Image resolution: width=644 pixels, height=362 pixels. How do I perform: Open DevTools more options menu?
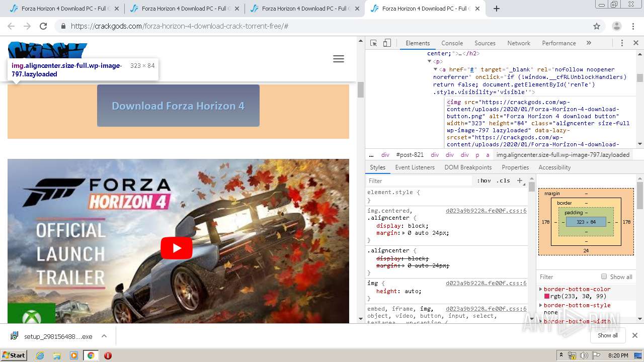click(622, 43)
